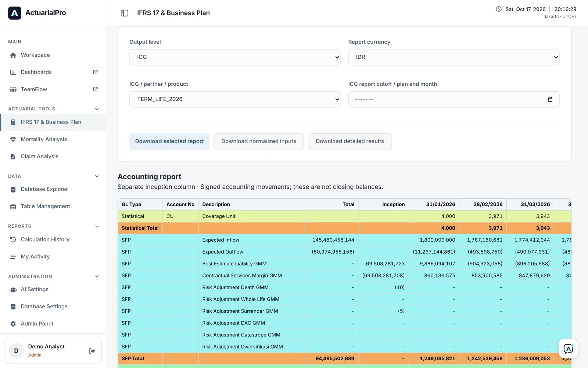Viewport: 588px width, 368px height.
Task: Navigate to Database Explorer
Action: [x=53, y=190]
